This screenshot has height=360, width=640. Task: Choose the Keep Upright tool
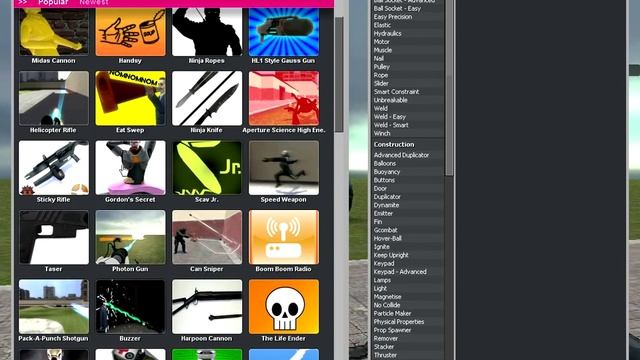pos(391,255)
